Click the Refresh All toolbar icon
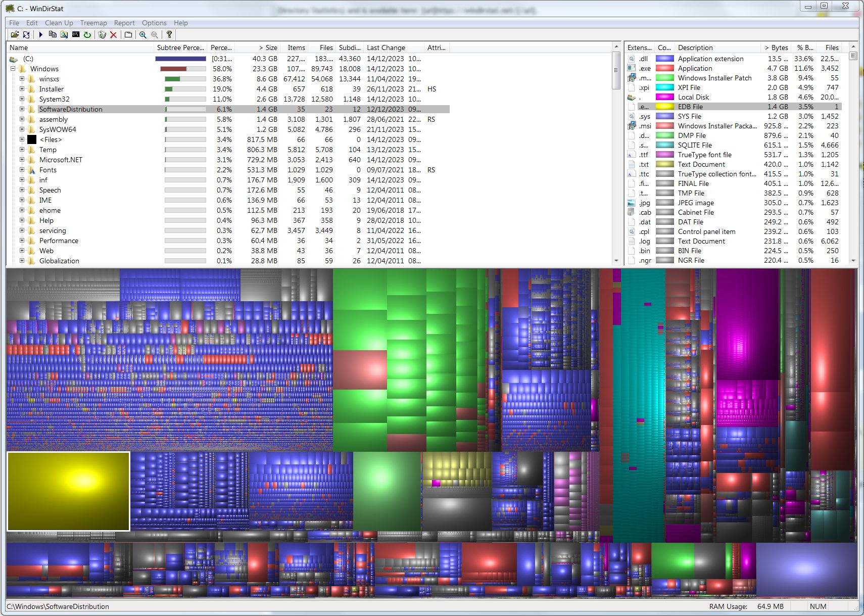This screenshot has height=616, width=864. pyautogui.click(x=26, y=34)
